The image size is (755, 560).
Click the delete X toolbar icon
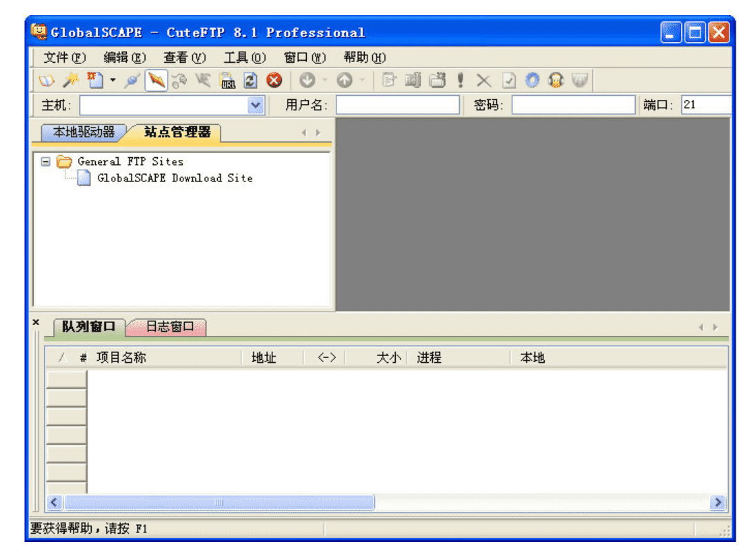click(x=484, y=81)
